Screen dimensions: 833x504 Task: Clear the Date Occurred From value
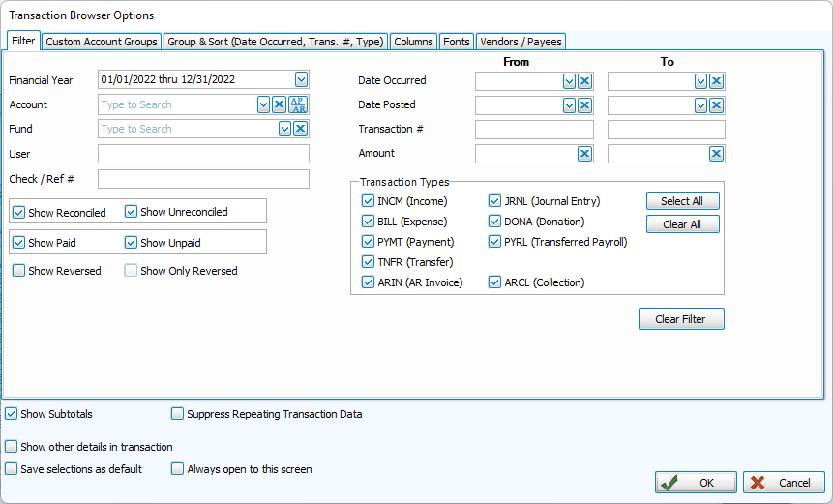tap(584, 81)
